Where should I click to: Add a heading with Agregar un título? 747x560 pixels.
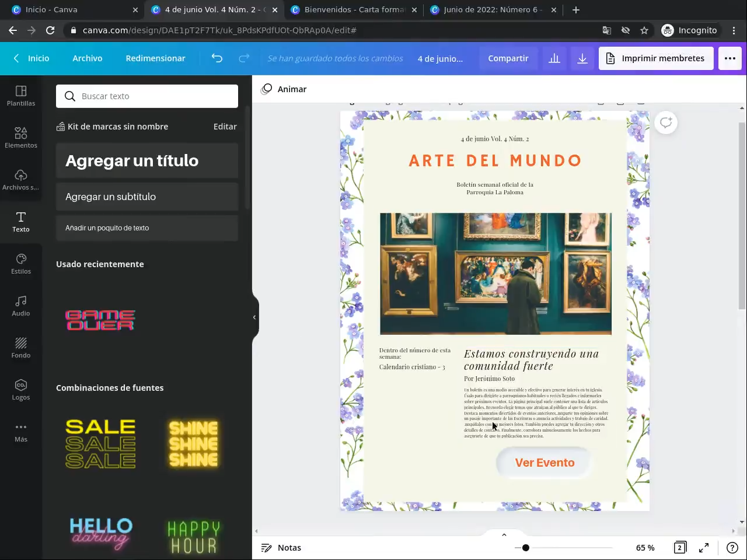point(147,160)
